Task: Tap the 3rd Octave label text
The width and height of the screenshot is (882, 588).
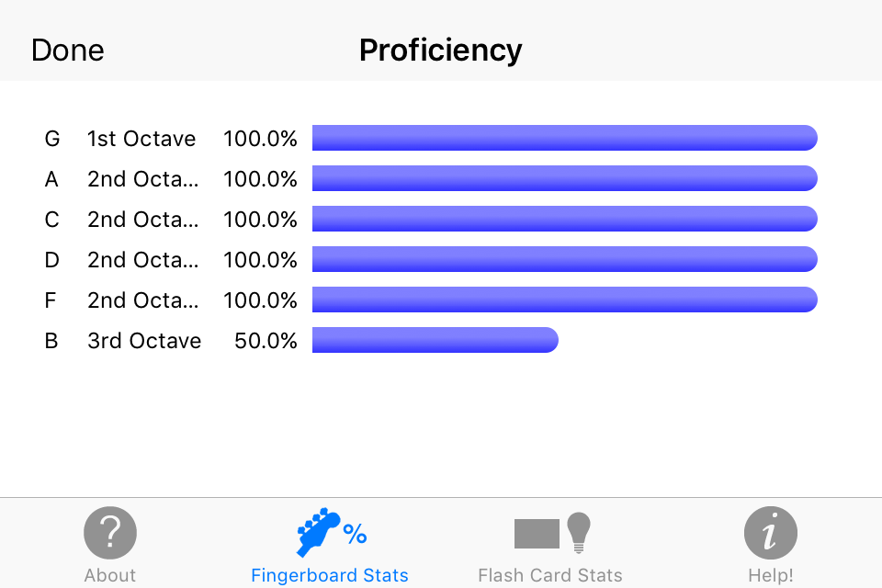Action: coord(144,341)
